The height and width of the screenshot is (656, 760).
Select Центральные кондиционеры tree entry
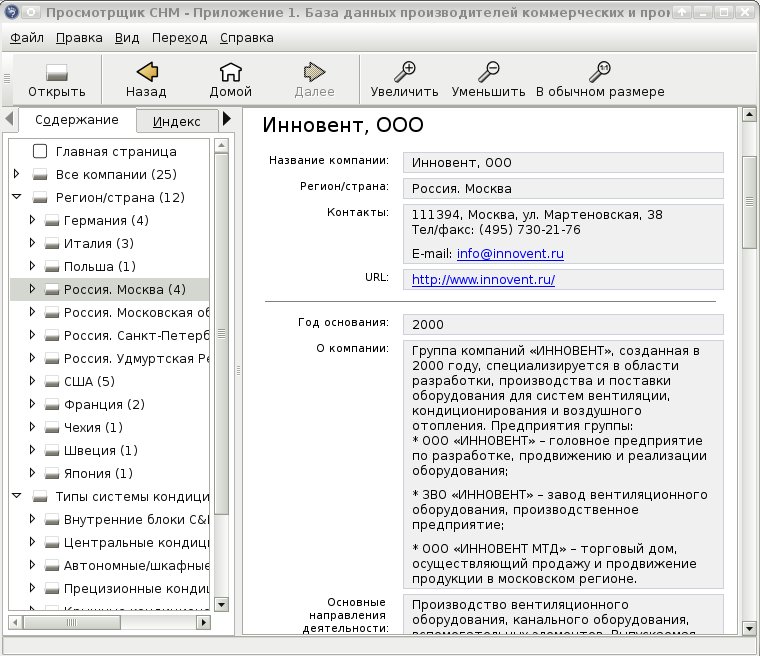137,543
